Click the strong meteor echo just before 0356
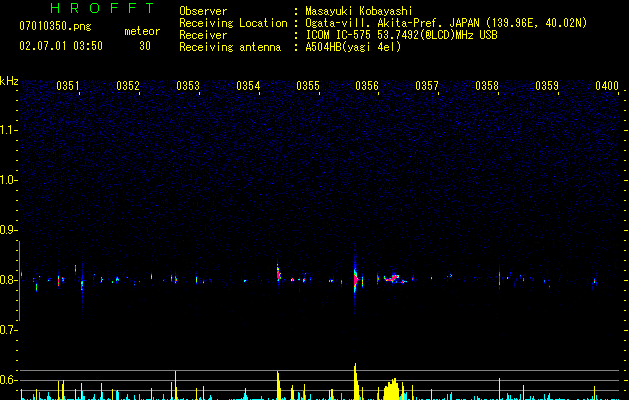 coord(355,279)
